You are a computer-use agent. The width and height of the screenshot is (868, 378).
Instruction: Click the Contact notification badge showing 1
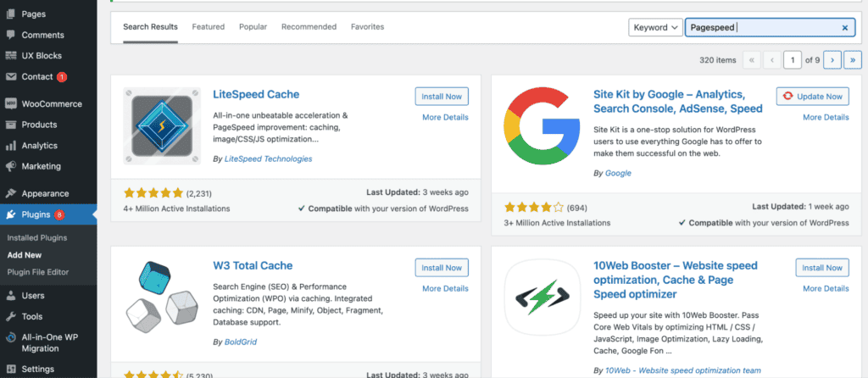click(x=61, y=77)
